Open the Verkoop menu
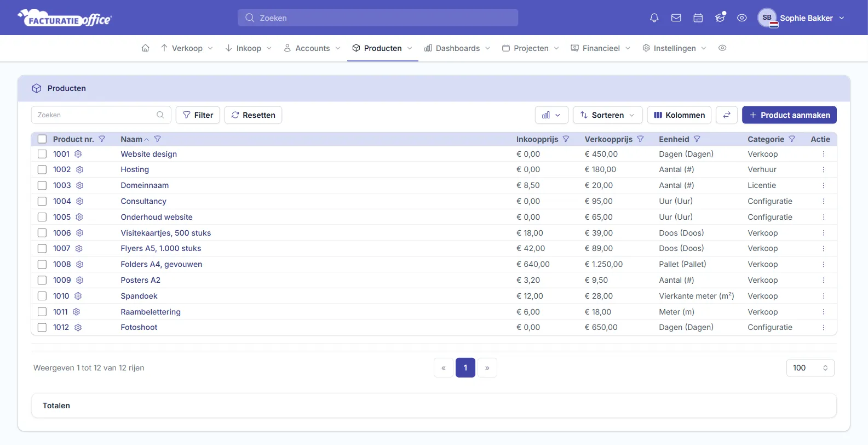The image size is (868, 445). point(187,48)
